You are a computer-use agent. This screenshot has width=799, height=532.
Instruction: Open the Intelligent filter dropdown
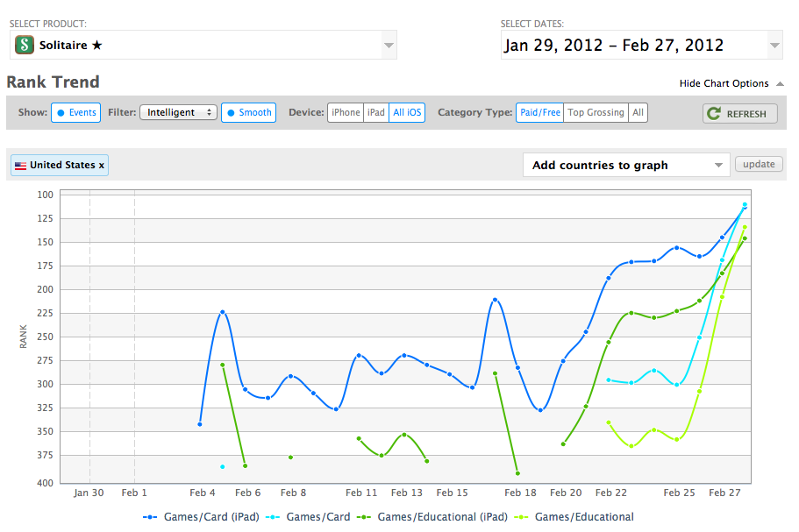pyautogui.click(x=178, y=112)
